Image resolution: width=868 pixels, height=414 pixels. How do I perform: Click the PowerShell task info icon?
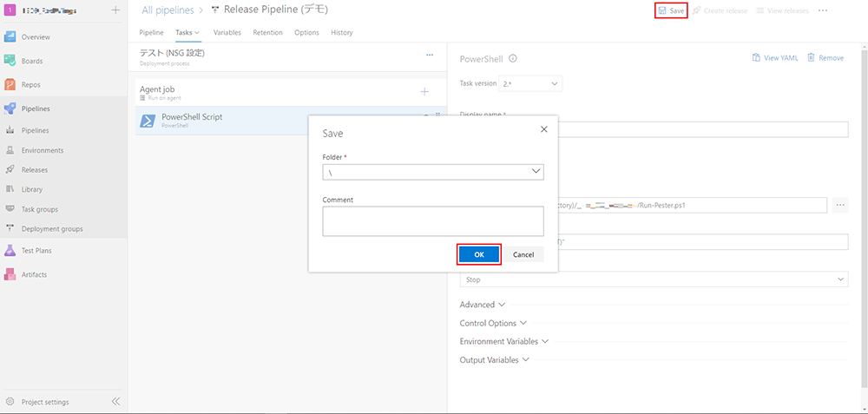(513, 58)
